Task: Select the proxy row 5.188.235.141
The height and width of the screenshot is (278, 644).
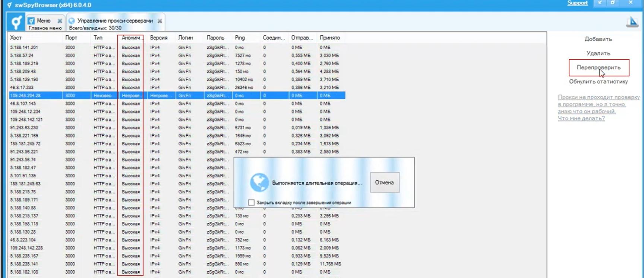Action: point(177,264)
